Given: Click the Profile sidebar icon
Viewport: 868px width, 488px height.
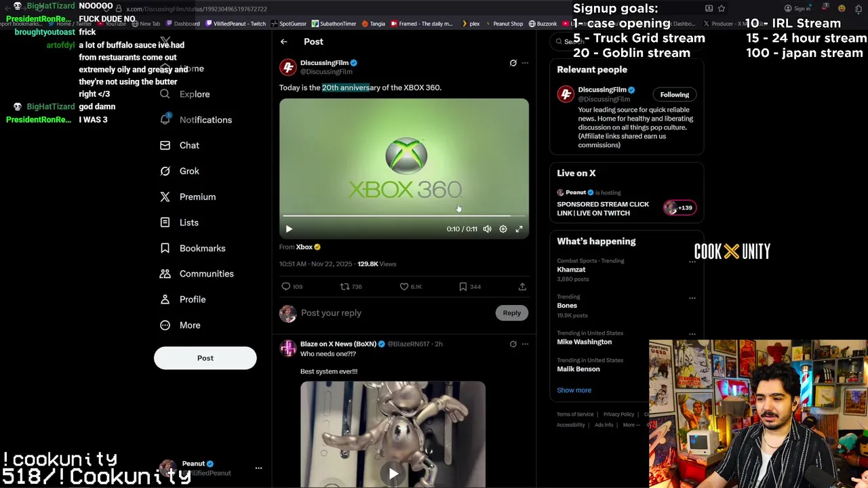Looking at the screenshot, I should [x=165, y=300].
